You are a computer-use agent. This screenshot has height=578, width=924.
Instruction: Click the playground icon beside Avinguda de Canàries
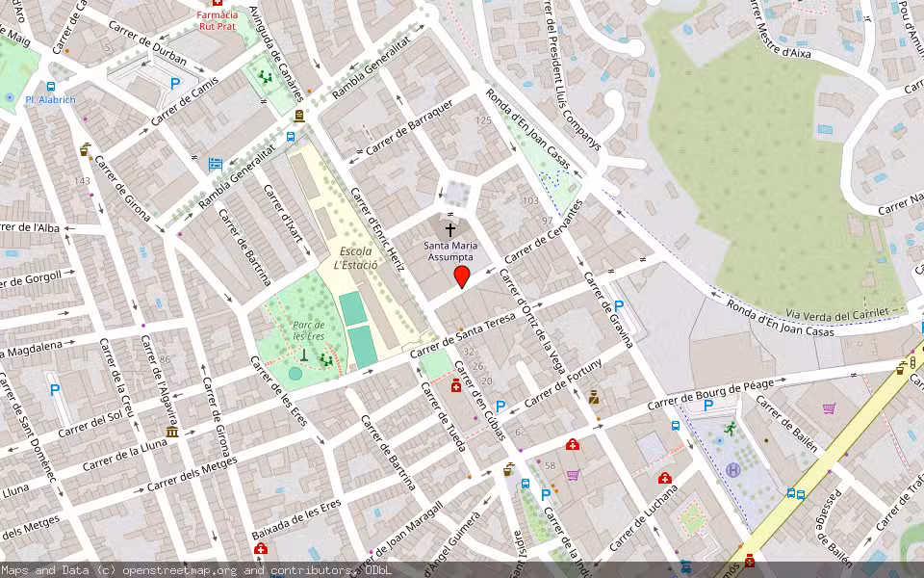tap(266, 76)
